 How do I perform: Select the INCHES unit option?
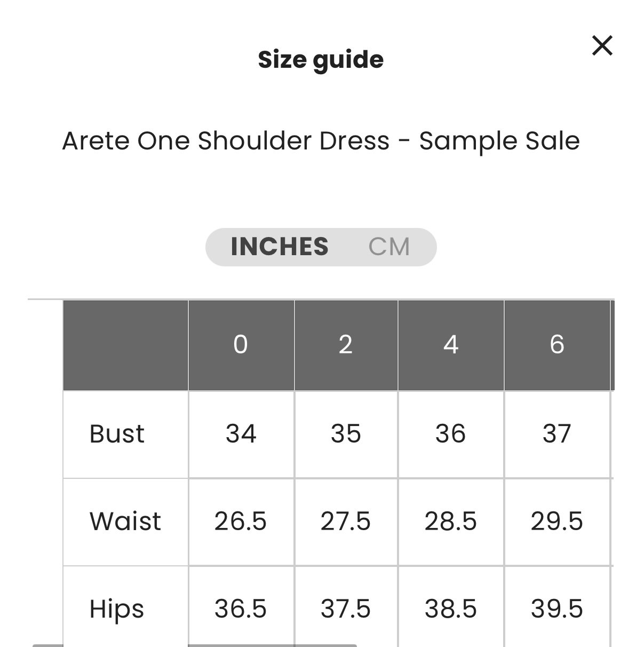coord(279,247)
